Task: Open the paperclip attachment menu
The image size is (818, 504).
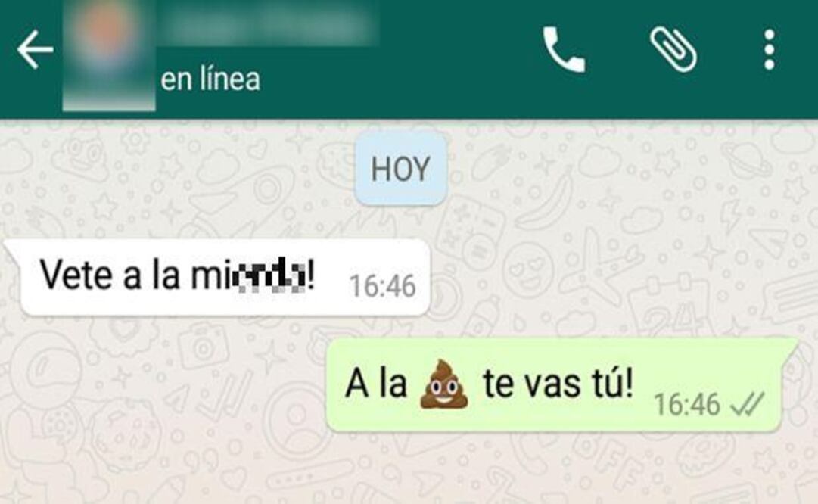Action: click(x=673, y=49)
